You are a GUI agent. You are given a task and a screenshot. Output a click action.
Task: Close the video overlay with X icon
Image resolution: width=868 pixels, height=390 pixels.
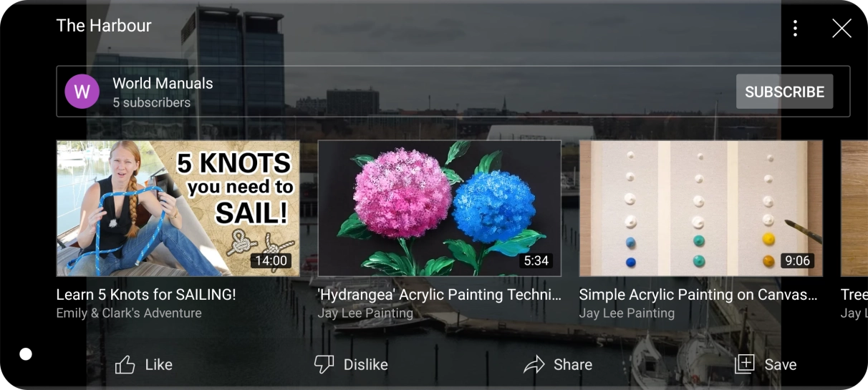[842, 28]
